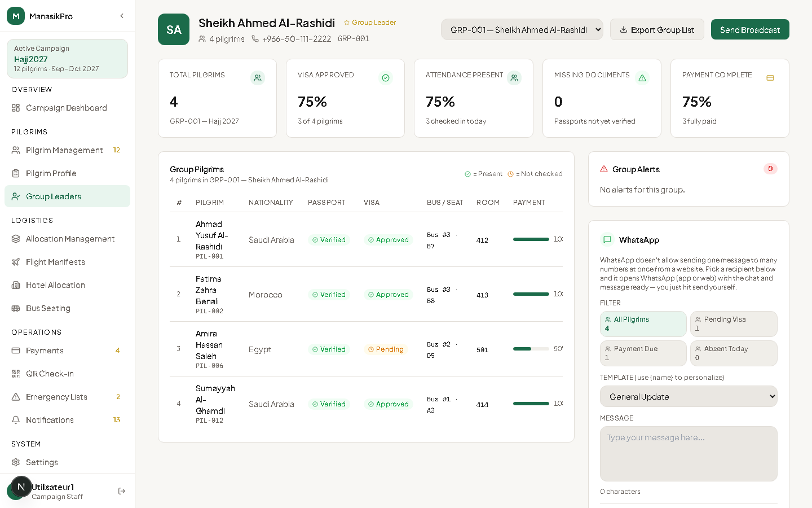Screen dimensions: 812x508
Task: Click Send Broadcast button
Action: (750, 29)
